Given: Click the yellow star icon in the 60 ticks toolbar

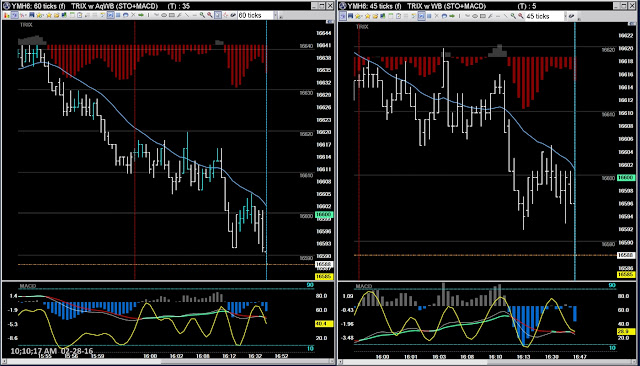Looking at the screenshot, I should click(49, 15).
